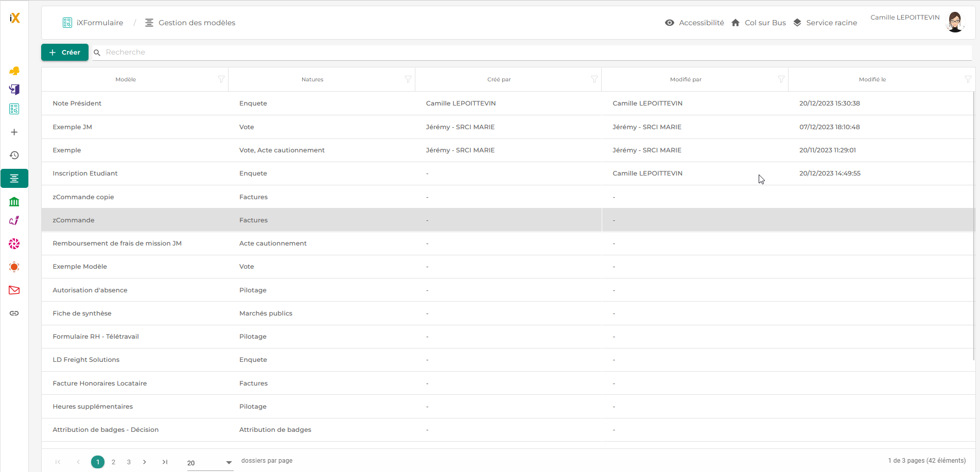The width and height of the screenshot is (980, 472).
Task: Click the Créer button
Action: [65, 52]
